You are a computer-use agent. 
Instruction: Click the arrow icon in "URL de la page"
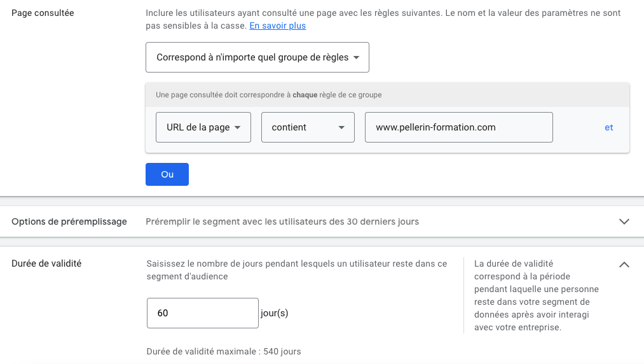point(238,128)
